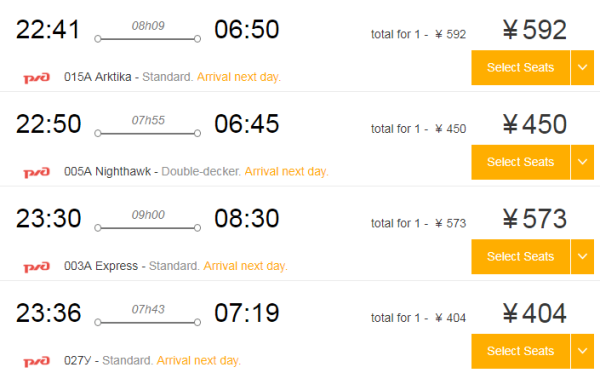
Task: Click the RZD logo beside 005A Nighthawk
Action: point(37,172)
